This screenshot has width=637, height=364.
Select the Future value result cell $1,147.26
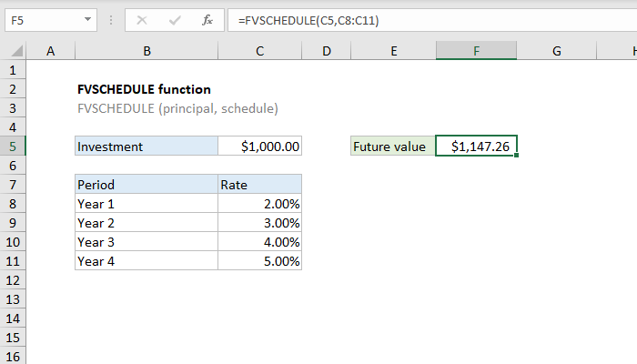coord(477,147)
